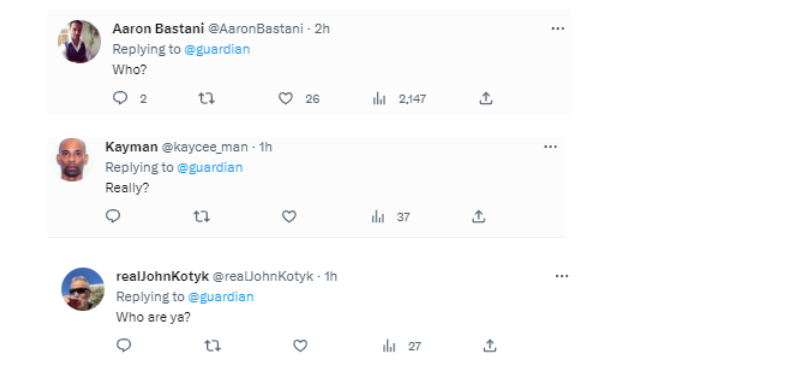Open @guardian link in Aaron Bastani's reply
Screen dimensions: 801x387
click(217, 49)
